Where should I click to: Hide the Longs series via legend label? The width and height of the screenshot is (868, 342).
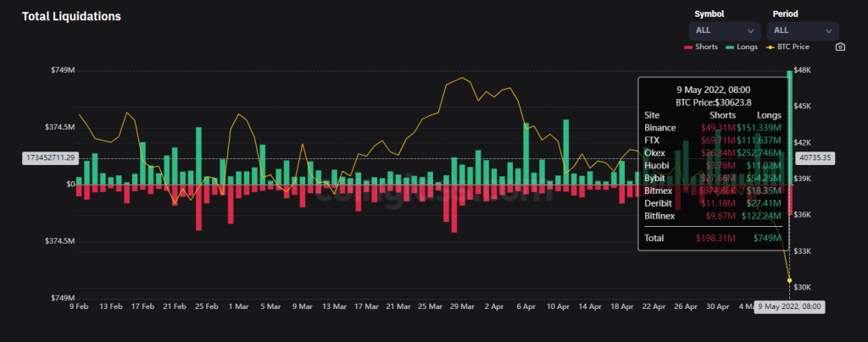(748, 47)
